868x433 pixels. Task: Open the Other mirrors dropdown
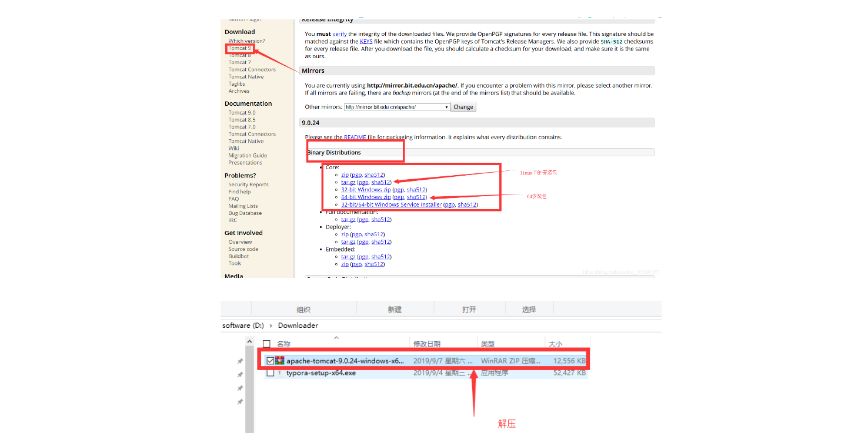click(446, 107)
